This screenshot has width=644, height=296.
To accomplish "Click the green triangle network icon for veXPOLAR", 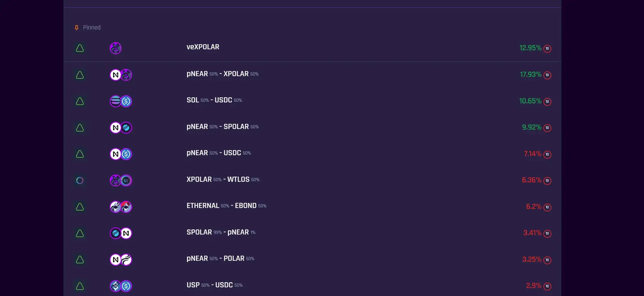I will pos(80,48).
